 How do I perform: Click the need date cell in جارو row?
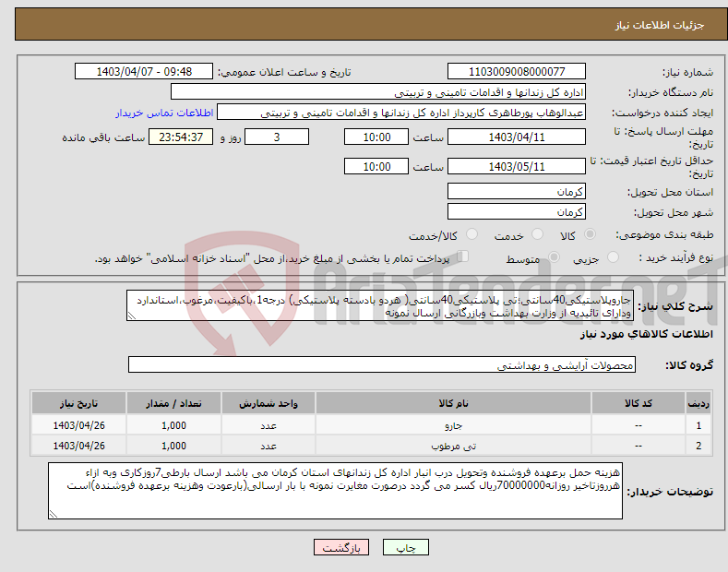[x=78, y=425]
